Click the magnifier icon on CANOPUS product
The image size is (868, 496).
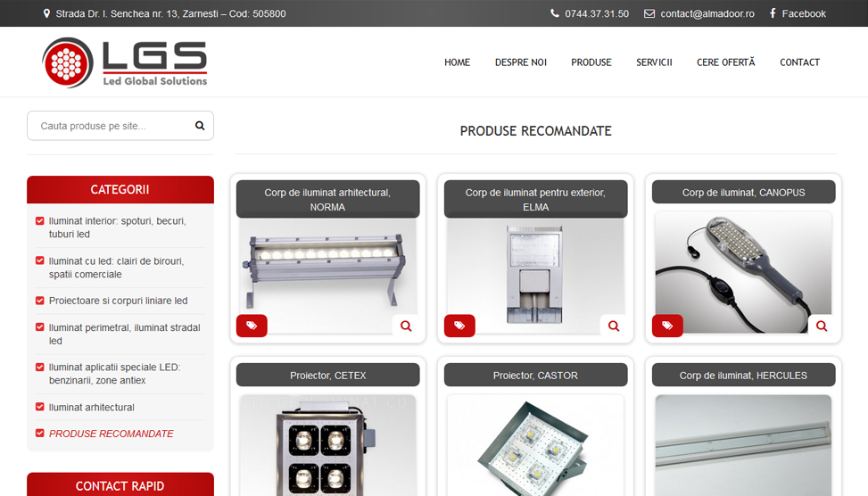[822, 326]
